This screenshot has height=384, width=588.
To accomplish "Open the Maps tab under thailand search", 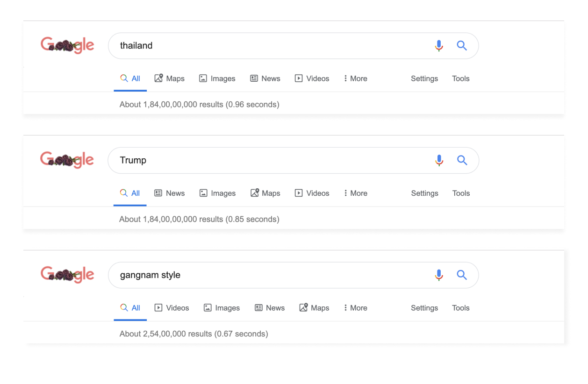I will [170, 78].
